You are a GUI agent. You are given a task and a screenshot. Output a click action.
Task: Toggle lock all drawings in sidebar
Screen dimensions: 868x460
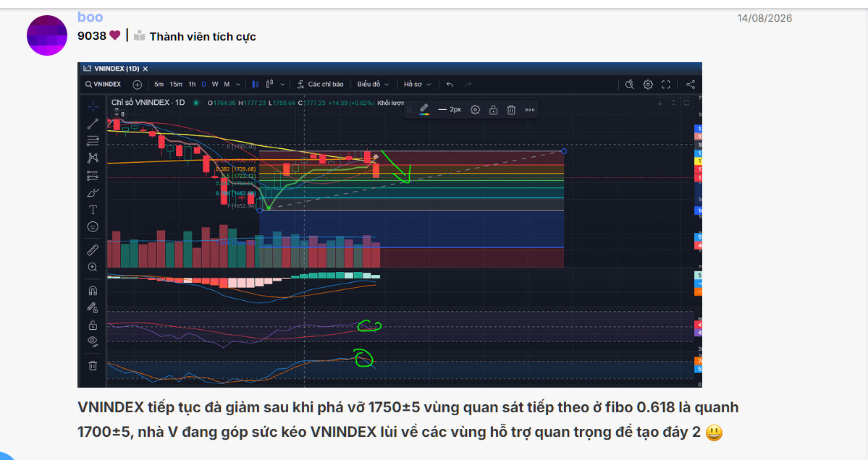pyautogui.click(x=93, y=325)
